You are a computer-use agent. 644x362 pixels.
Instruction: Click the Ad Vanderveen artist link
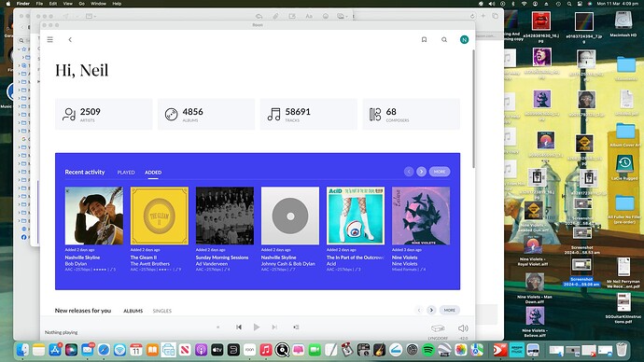coord(212,264)
